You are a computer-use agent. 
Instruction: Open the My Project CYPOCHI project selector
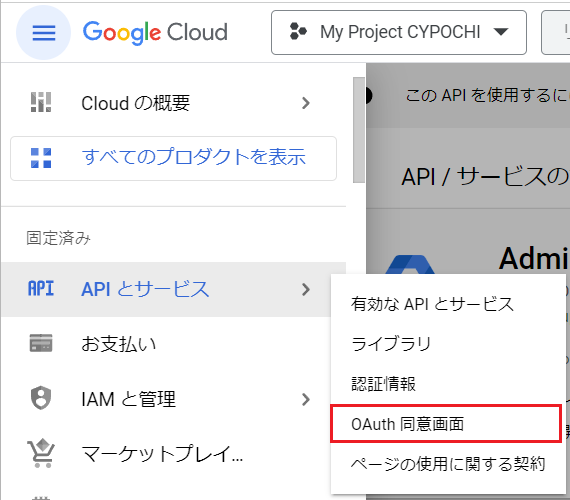399,32
